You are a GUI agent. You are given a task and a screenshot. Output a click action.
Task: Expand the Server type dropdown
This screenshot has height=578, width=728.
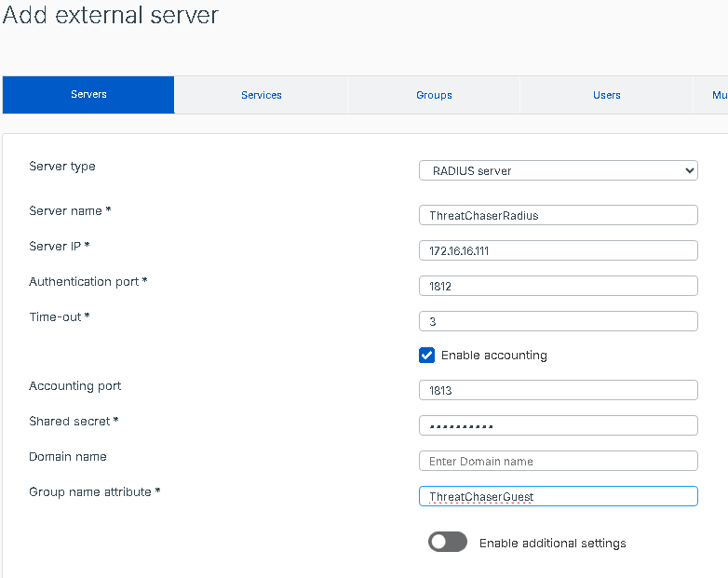tap(558, 170)
